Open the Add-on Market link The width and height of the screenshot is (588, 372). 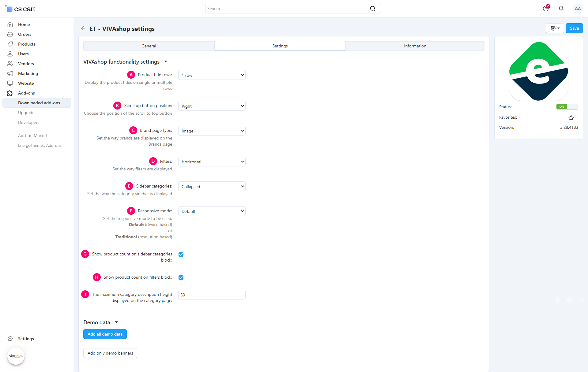click(x=32, y=136)
